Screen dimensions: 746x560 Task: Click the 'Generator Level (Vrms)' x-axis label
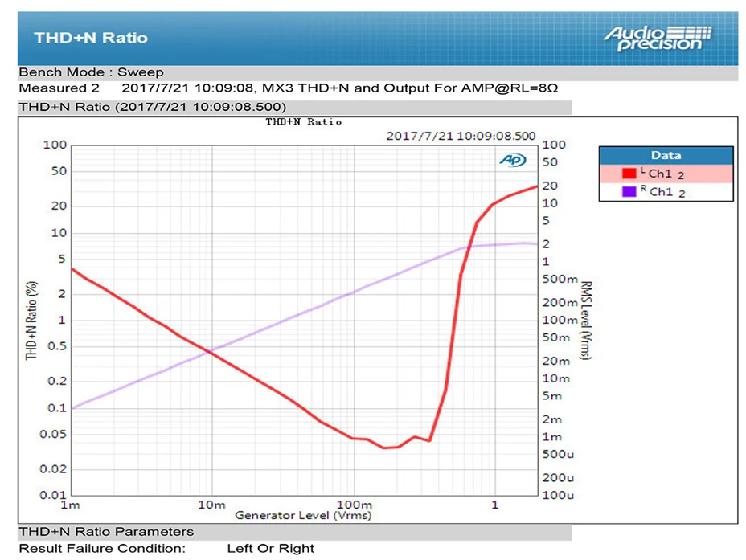point(303,515)
